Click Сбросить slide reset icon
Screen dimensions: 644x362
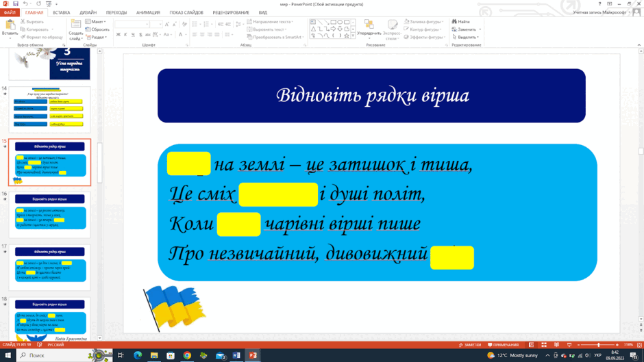coord(97,29)
